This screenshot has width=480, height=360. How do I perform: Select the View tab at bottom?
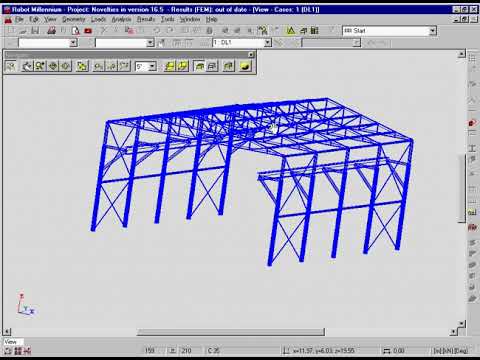click(x=12, y=342)
